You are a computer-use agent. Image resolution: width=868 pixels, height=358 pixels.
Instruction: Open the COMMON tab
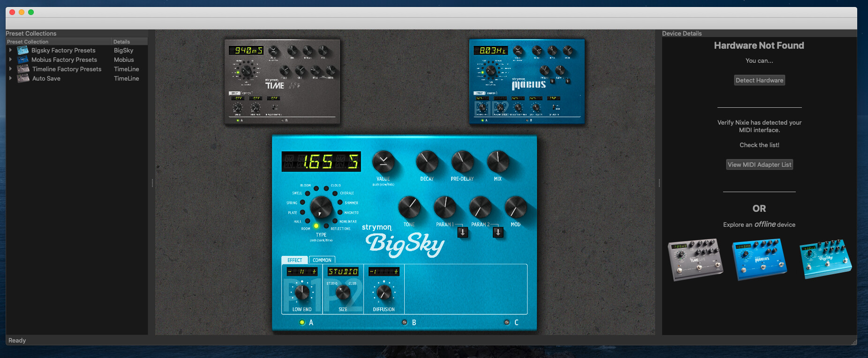click(322, 260)
